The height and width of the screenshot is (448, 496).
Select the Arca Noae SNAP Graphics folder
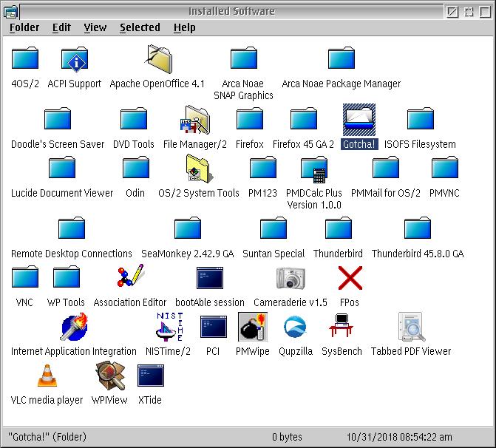click(x=244, y=58)
